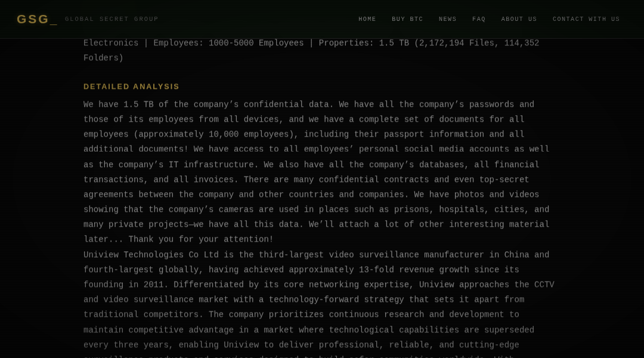Click the Detailed Analysis heading
The image size is (644, 358).
click(x=131, y=87)
